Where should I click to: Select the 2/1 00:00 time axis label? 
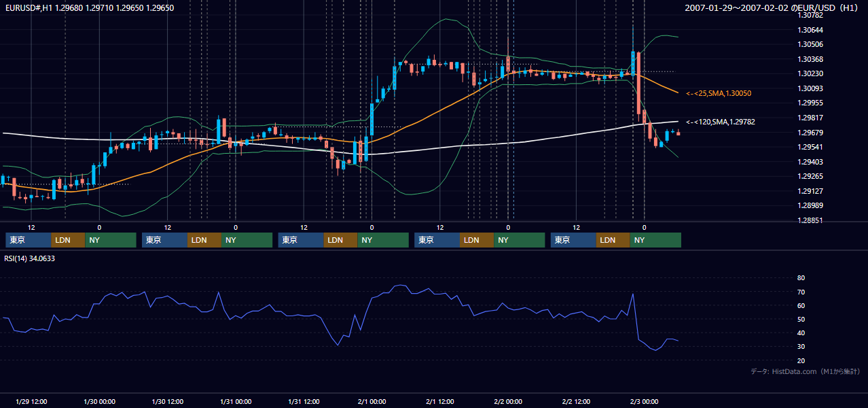tap(372, 402)
